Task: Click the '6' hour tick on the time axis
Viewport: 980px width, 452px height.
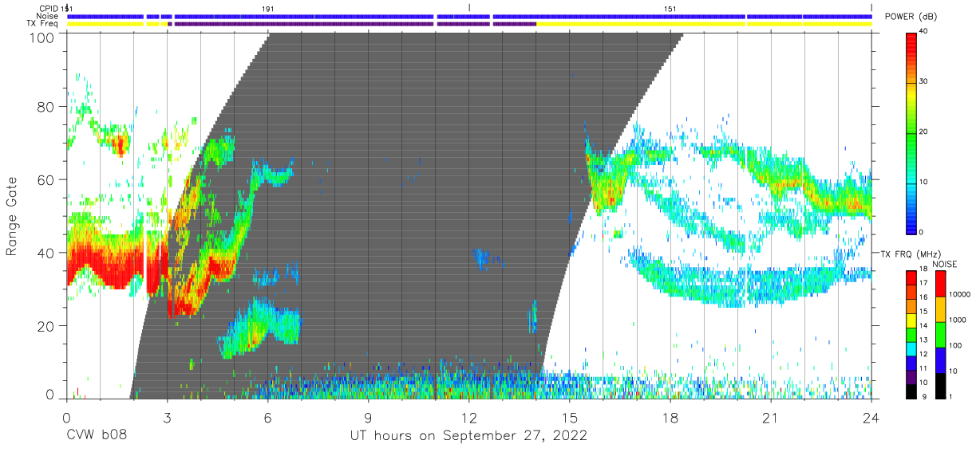Action: coord(267,417)
